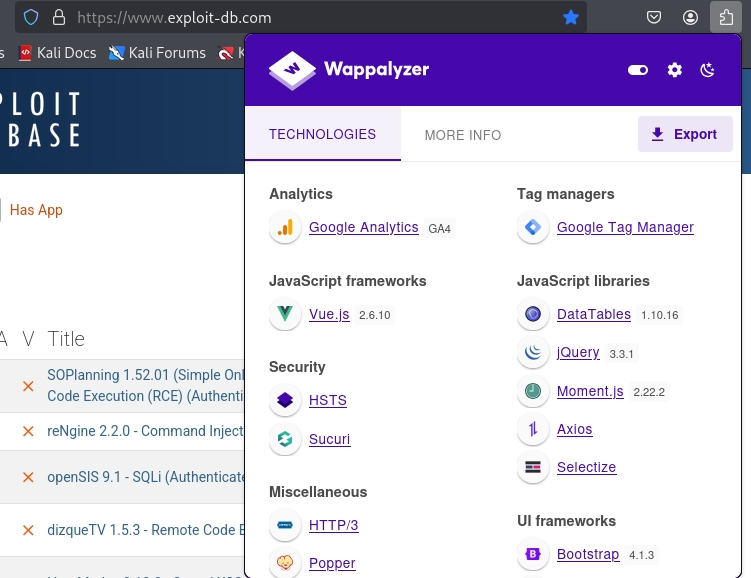Image resolution: width=751 pixels, height=578 pixels.
Task: Open the Google Analytics link
Action: 364,227
